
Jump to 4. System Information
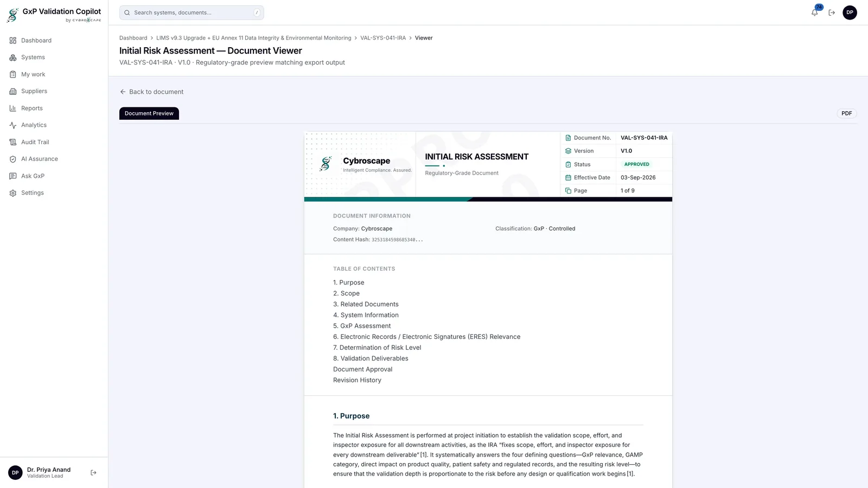(366, 315)
